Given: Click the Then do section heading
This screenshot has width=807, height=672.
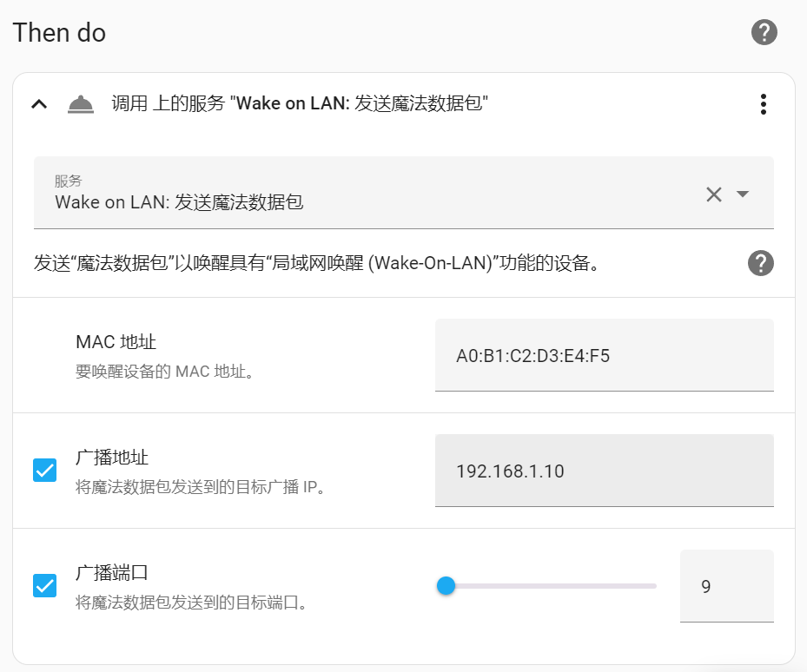Looking at the screenshot, I should [59, 33].
